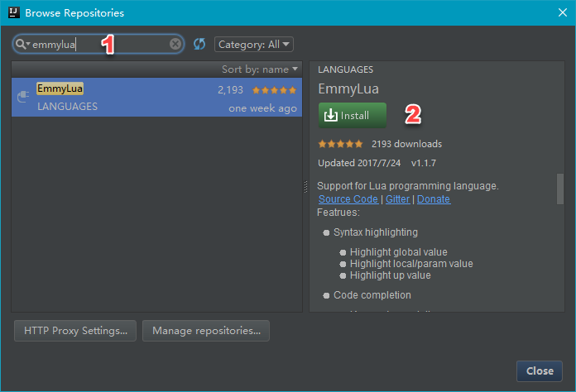576x392 pixels.
Task: Open the Category: All dropdown
Action: pos(254,45)
